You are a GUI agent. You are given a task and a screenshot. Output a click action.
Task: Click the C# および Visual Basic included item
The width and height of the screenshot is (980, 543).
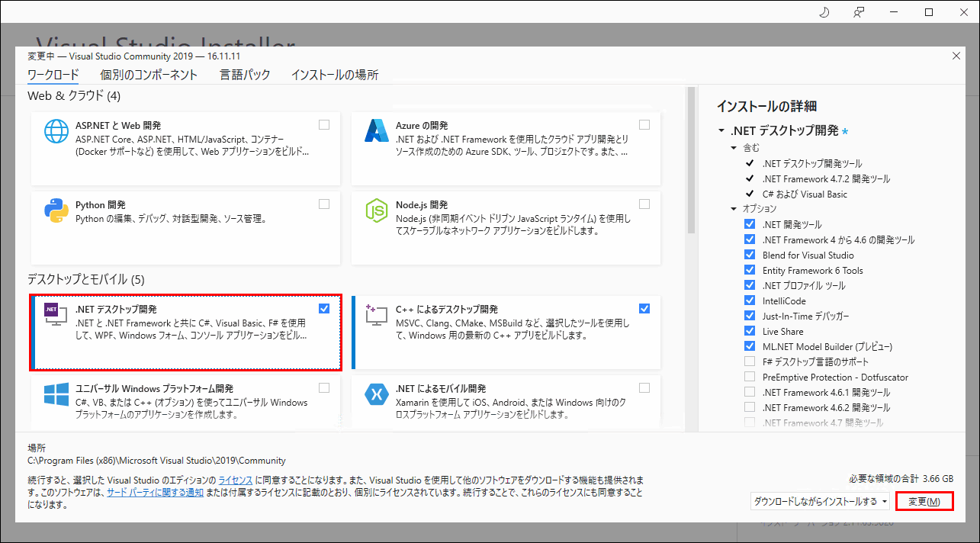click(805, 194)
